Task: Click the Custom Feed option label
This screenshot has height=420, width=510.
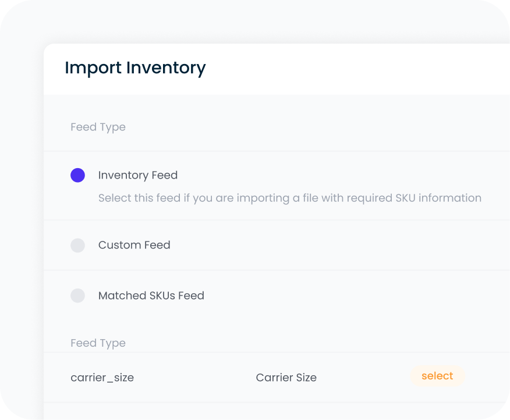Action: tap(134, 245)
